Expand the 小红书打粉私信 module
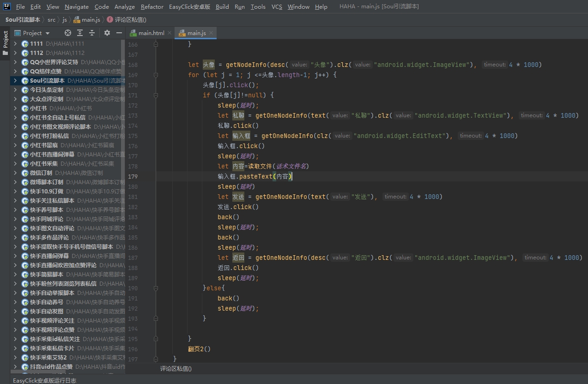The height and width of the screenshot is (384, 588). click(15, 136)
